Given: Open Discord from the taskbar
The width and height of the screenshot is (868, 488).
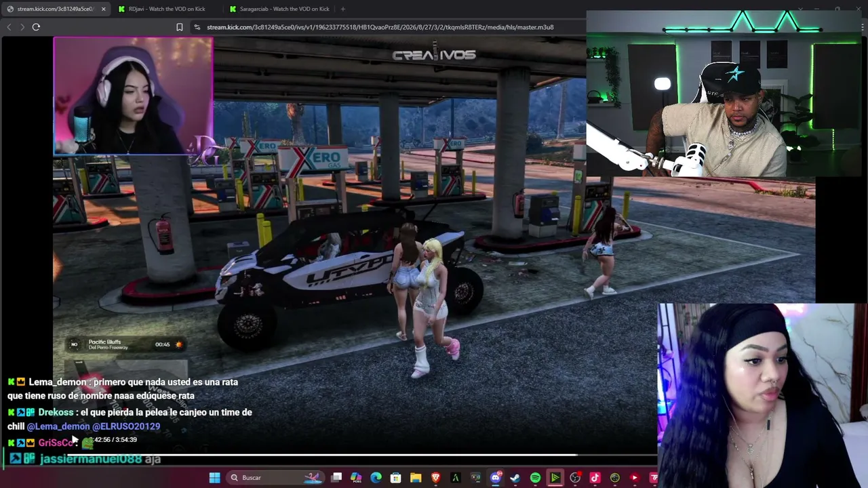Looking at the screenshot, I should (495, 478).
